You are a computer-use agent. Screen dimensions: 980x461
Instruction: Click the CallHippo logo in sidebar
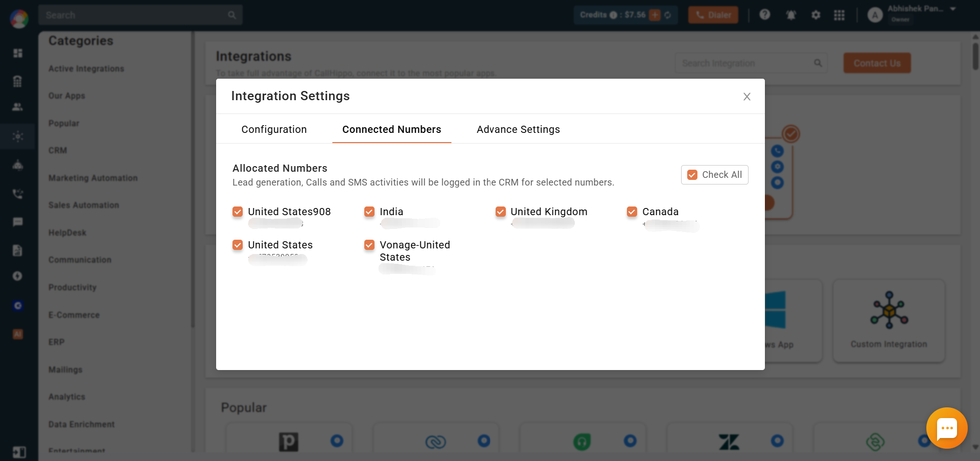click(19, 19)
